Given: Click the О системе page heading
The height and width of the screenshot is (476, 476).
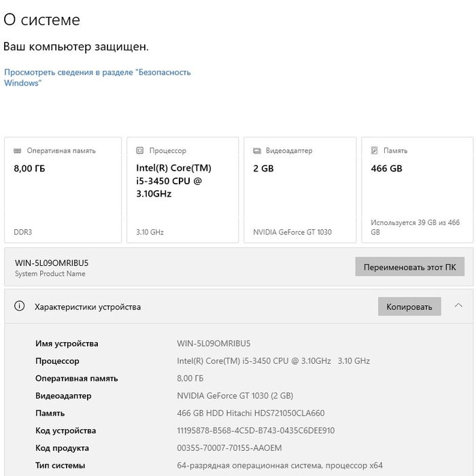Looking at the screenshot, I should click(x=42, y=20).
